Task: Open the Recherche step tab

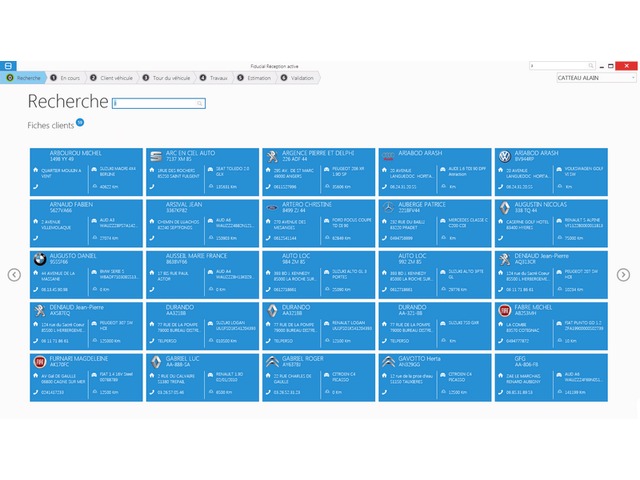Action: pos(24,78)
